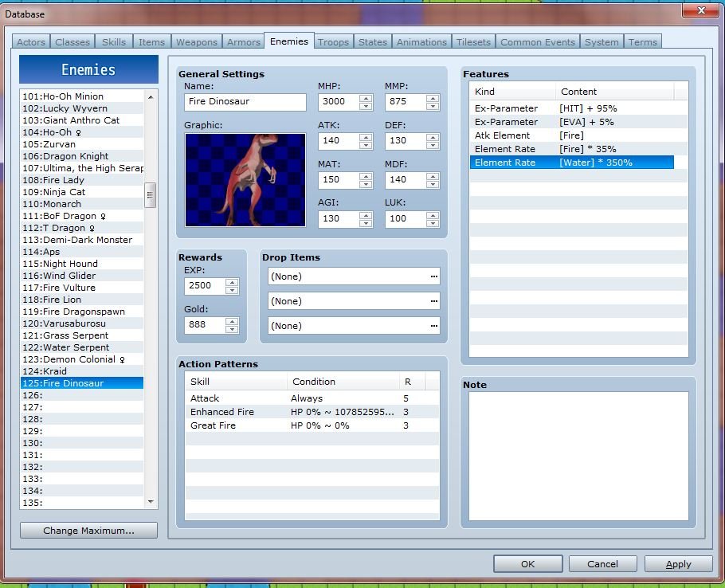Click the Cancel button

click(602, 564)
